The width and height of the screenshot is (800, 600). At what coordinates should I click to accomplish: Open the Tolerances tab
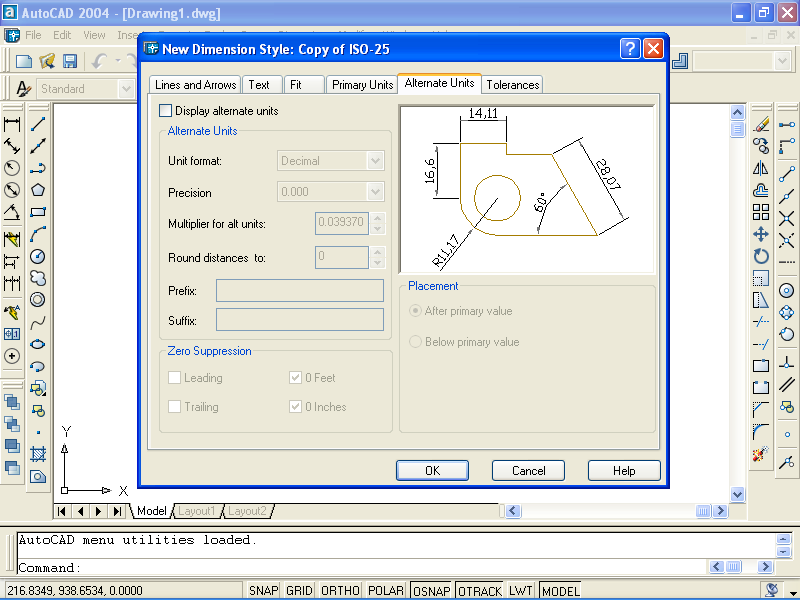click(x=513, y=85)
